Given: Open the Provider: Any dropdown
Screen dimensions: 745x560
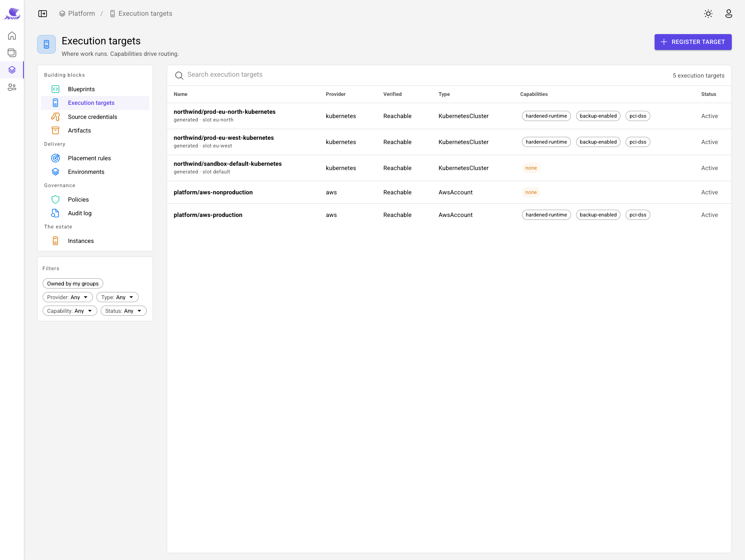Looking at the screenshot, I should [68, 297].
